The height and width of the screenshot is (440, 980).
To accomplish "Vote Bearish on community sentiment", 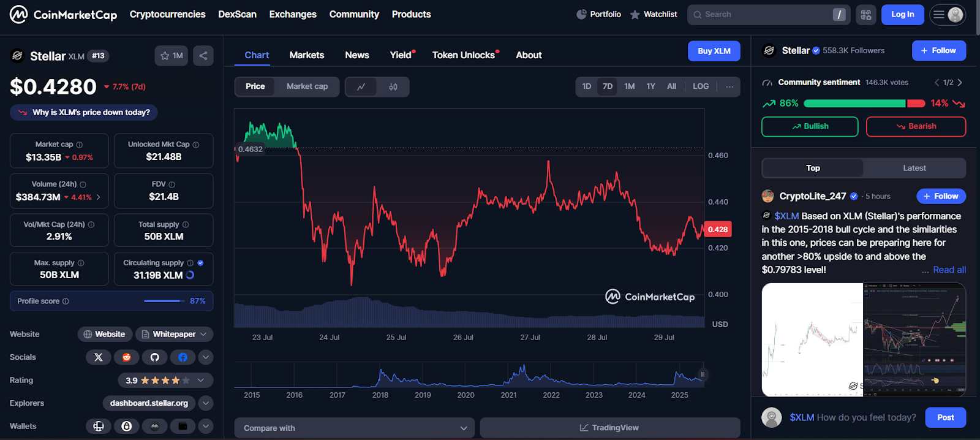I will click(916, 126).
